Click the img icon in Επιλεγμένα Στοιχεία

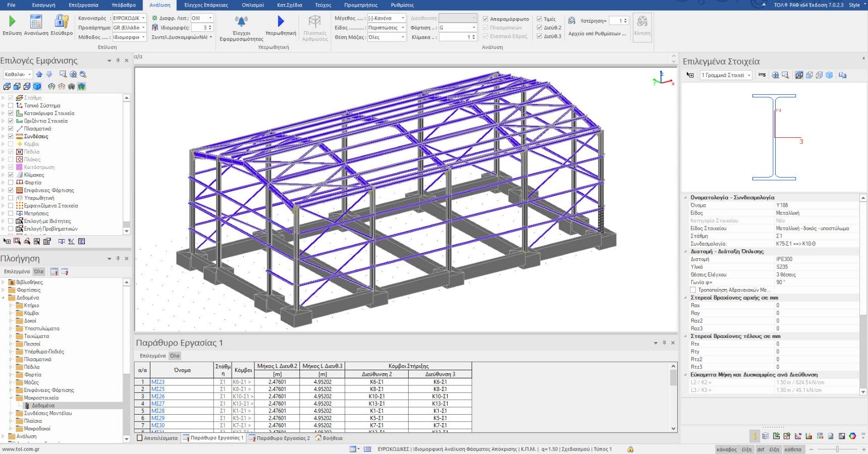(762, 75)
